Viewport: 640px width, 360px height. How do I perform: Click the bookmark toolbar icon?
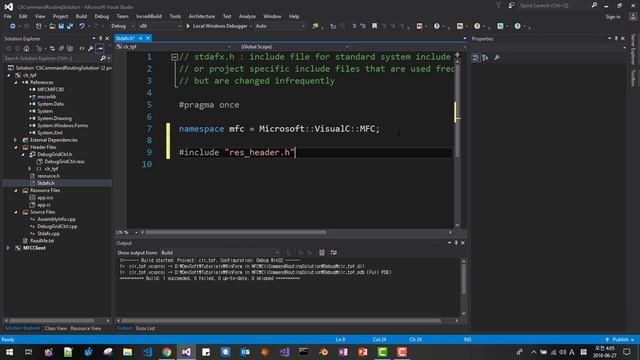click(x=374, y=26)
